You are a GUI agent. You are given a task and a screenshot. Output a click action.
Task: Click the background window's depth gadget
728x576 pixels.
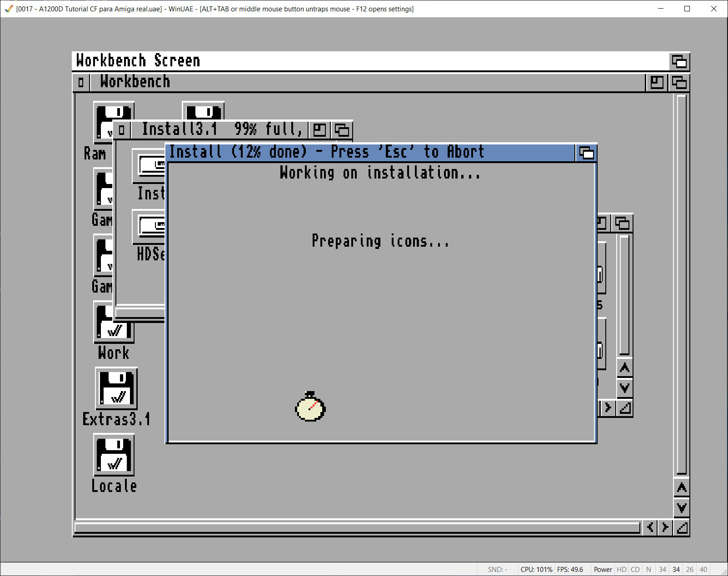coord(622,223)
